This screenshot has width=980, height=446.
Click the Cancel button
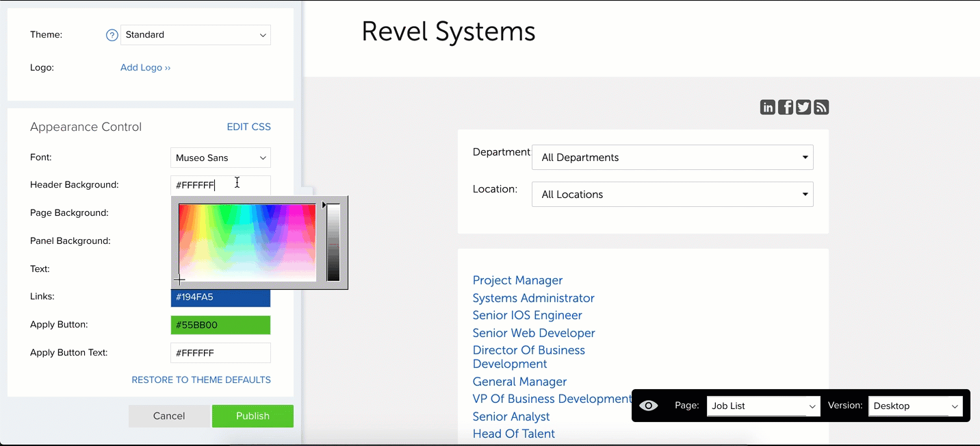(169, 416)
